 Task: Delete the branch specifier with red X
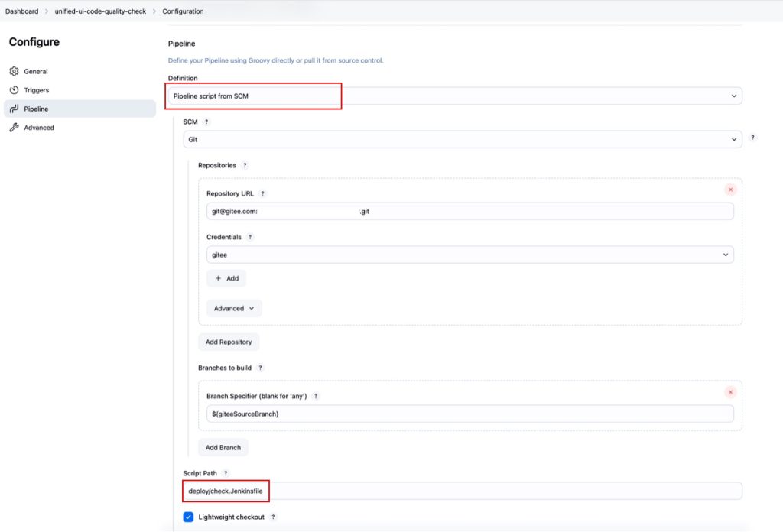pos(730,392)
